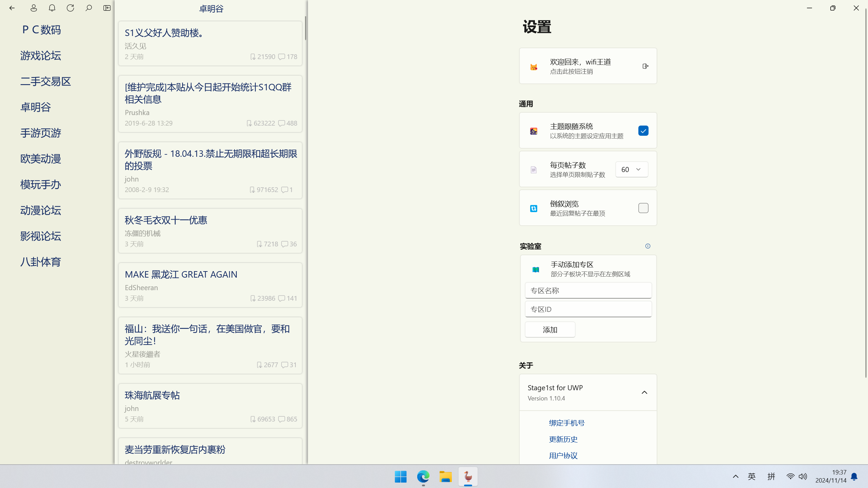The width and height of the screenshot is (868, 488).
Task: Open the 手游页游 section
Action: [x=40, y=133]
